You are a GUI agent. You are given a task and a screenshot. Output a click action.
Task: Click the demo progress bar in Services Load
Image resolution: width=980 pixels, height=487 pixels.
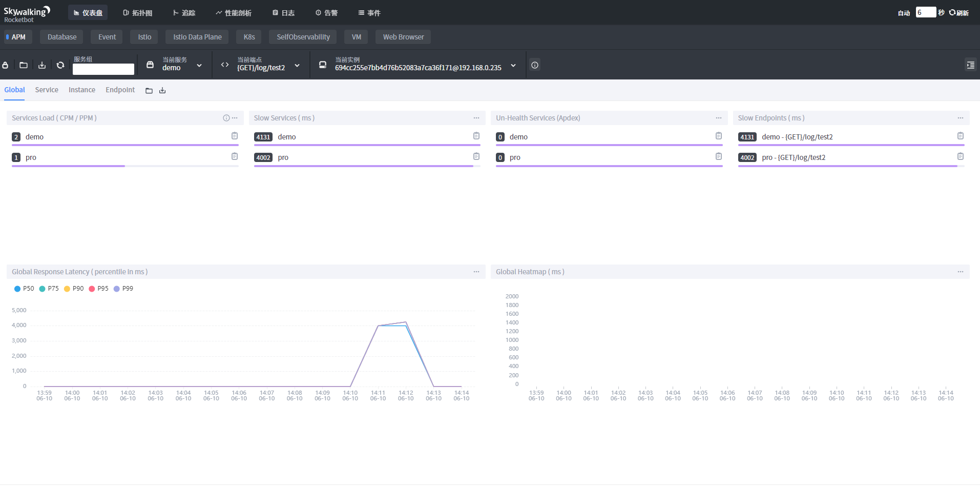(x=125, y=145)
